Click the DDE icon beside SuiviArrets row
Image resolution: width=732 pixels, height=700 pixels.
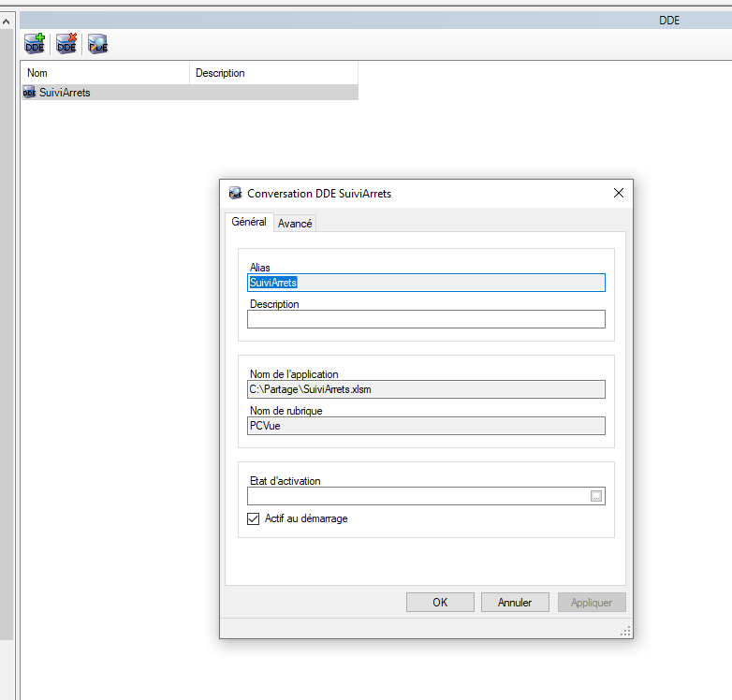coord(29,93)
